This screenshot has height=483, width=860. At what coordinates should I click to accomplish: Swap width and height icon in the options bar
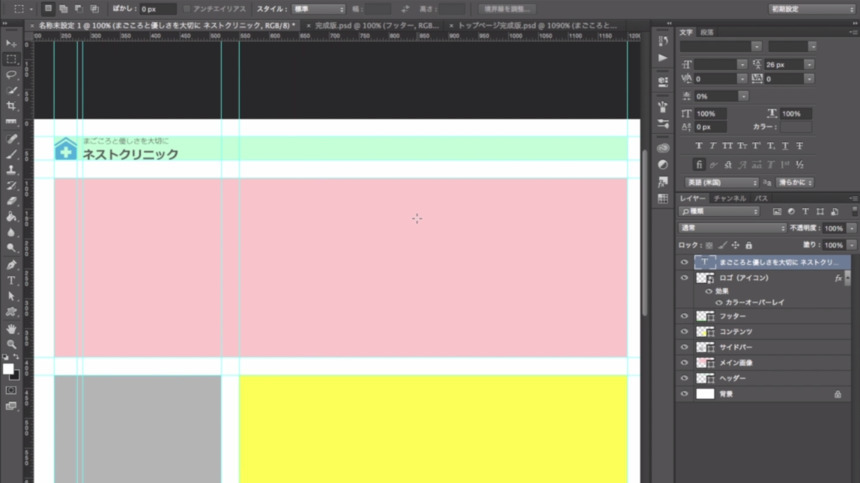coord(405,9)
